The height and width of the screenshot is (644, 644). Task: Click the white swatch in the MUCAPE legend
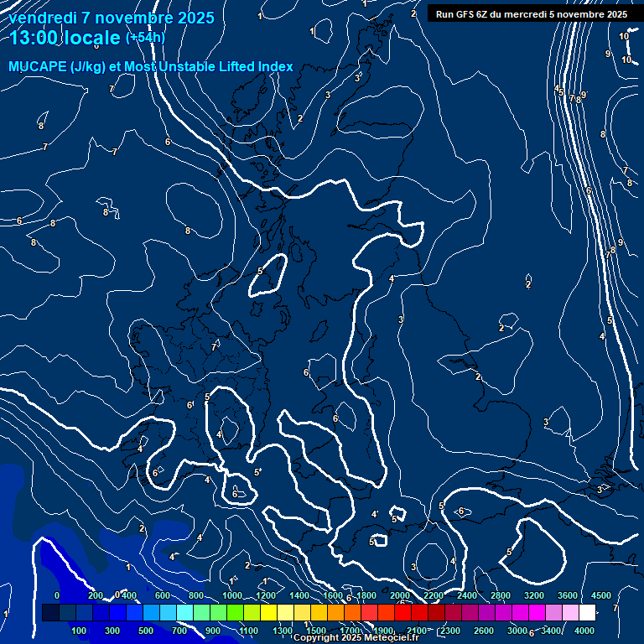587,612
